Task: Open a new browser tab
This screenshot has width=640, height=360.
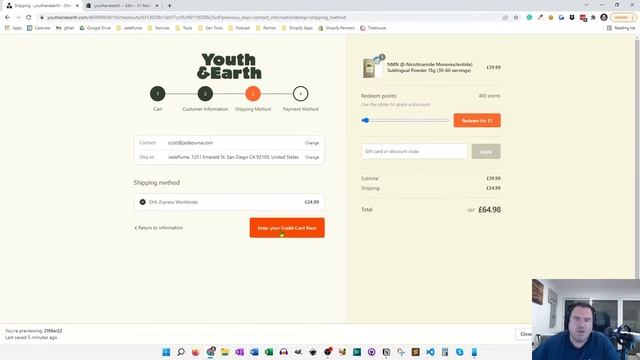Action: (169, 6)
